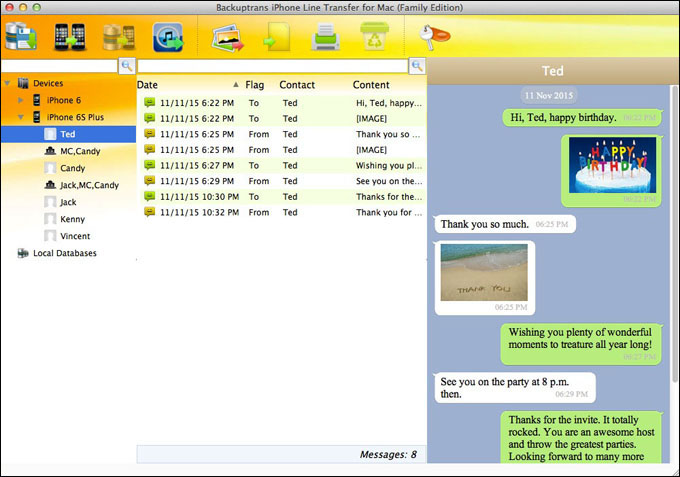Image resolution: width=680 pixels, height=477 pixels.
Task: Select the Vincent contact in sidebar
Action: point(69,236)
